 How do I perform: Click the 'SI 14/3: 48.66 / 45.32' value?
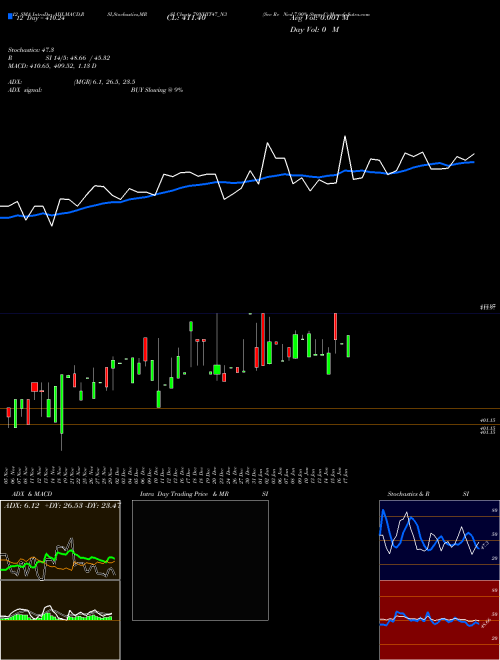coord(78,58)
